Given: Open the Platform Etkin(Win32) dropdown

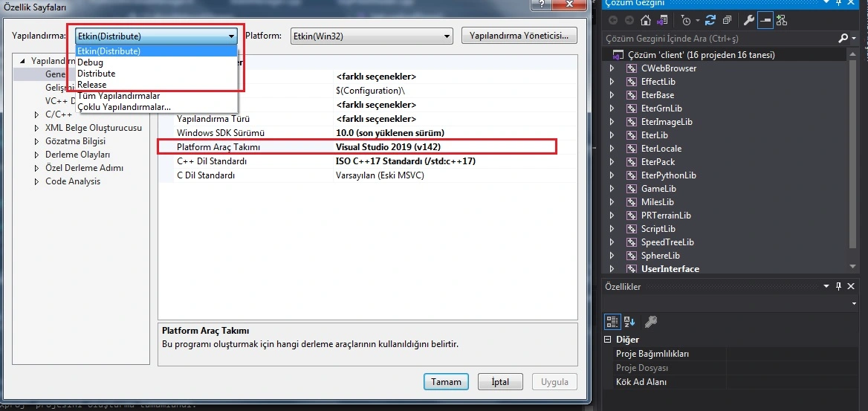Looking at the screenshot, I should tap(370, 36).
